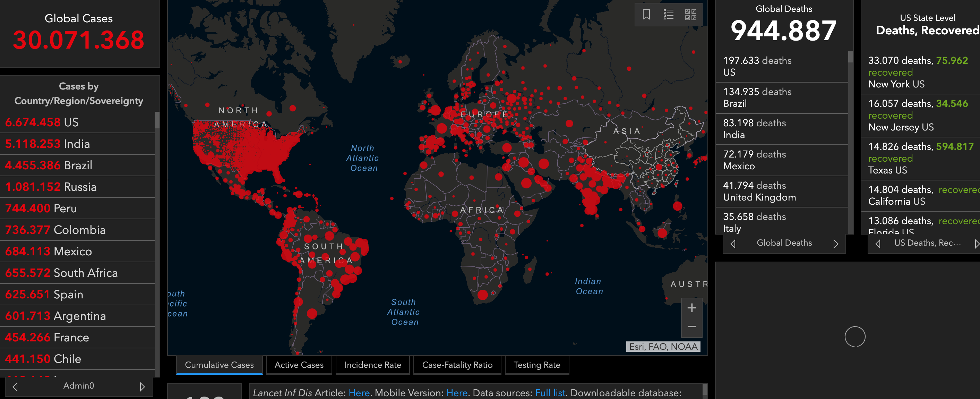Open the map legend list icon
980x399 pixels.
pos(669,15)
